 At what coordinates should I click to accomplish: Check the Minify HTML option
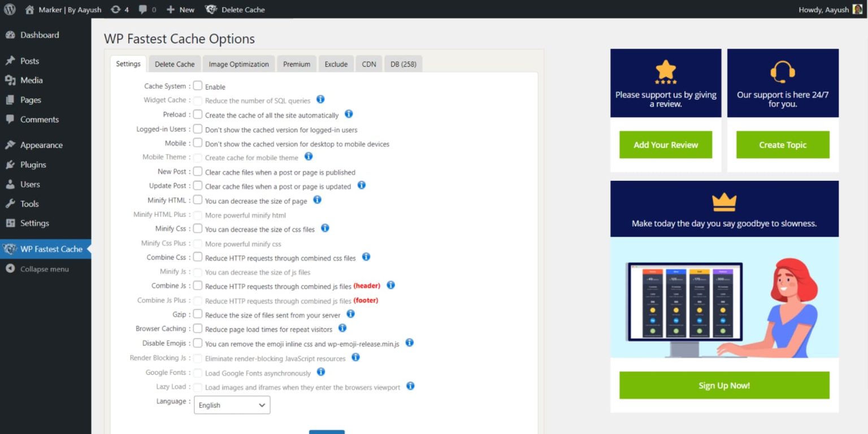click(197, 199)
